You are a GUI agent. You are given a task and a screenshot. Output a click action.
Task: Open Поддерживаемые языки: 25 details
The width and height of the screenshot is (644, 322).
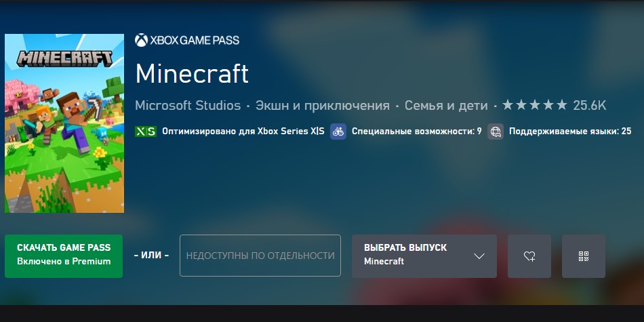[x=570, y=132]
